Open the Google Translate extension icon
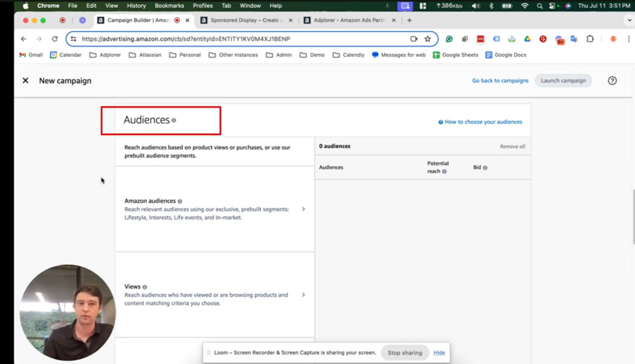The width and height of the screenshot is (635, 364). click(x=574, y=39)
